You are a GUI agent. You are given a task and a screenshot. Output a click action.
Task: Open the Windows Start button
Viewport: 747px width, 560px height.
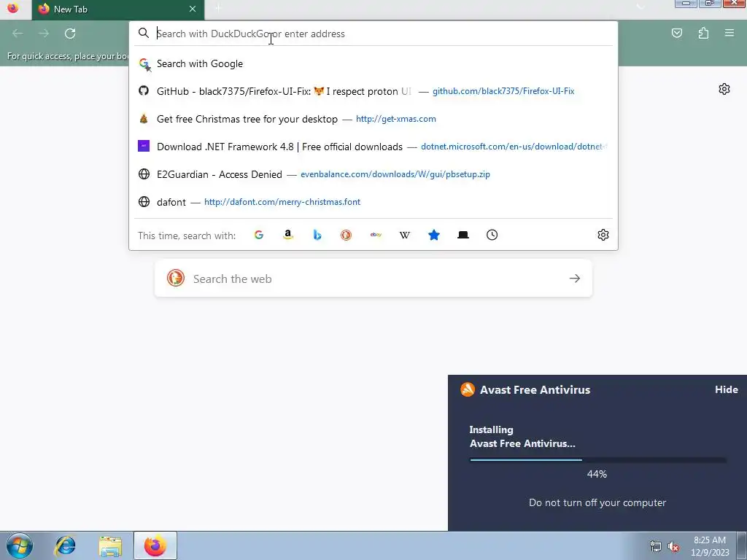[20, 545]
